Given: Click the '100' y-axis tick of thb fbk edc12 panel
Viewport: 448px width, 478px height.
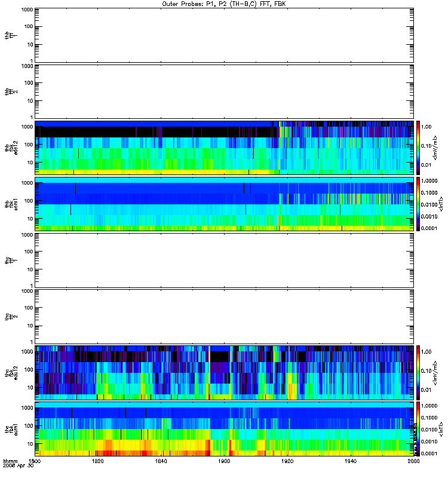Looking at the screenshot, I should (29, 145).
